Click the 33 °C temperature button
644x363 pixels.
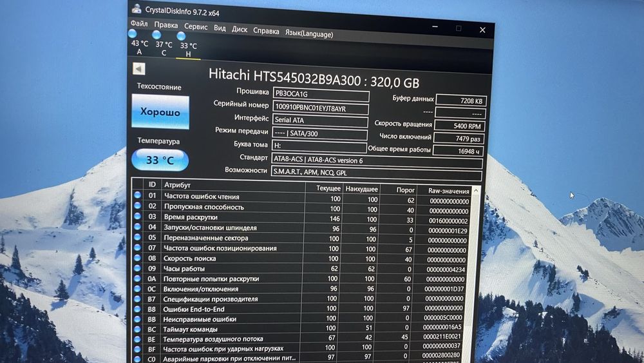160,160
